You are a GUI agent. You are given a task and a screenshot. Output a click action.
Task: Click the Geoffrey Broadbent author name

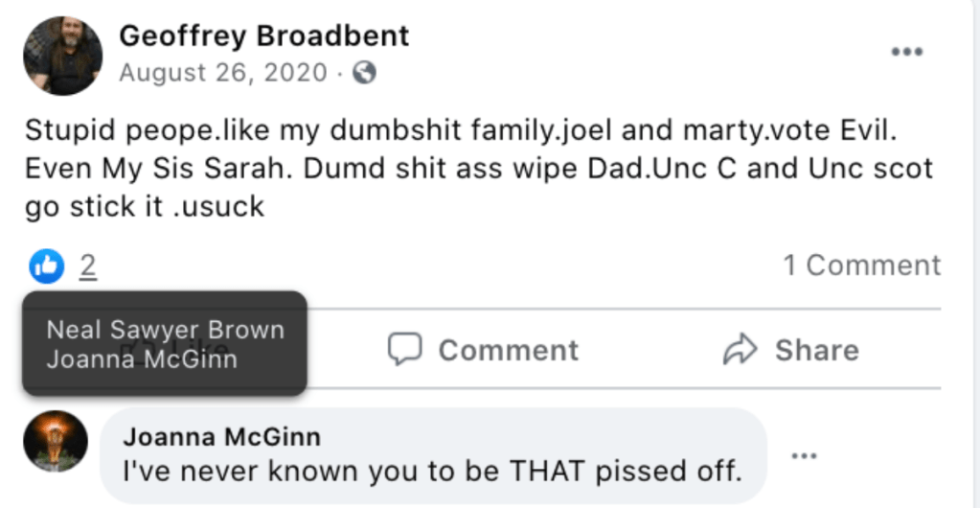tap(263, 35)
